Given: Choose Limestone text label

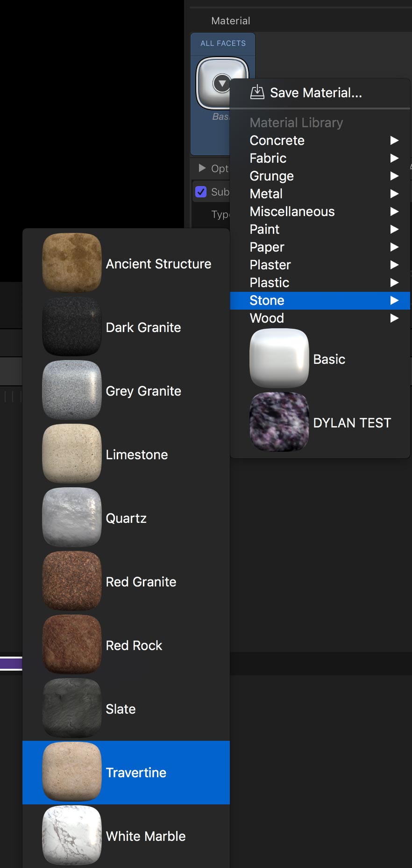Looking at the screenshot, I should click(x=137, y=455).
